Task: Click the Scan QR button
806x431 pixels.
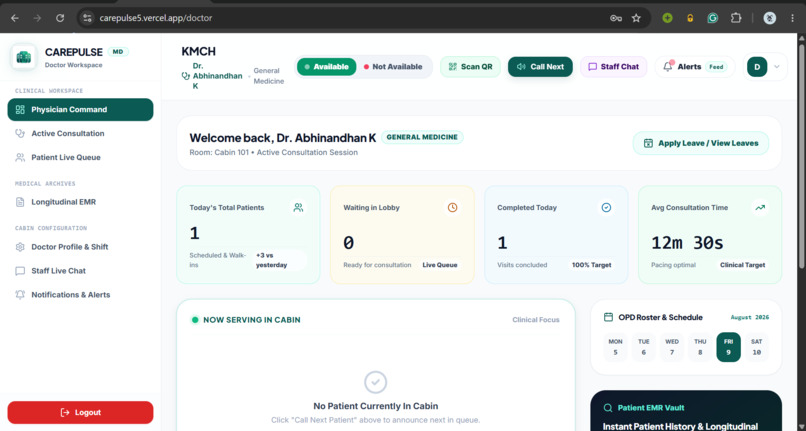Action: (x=470, y=67)
